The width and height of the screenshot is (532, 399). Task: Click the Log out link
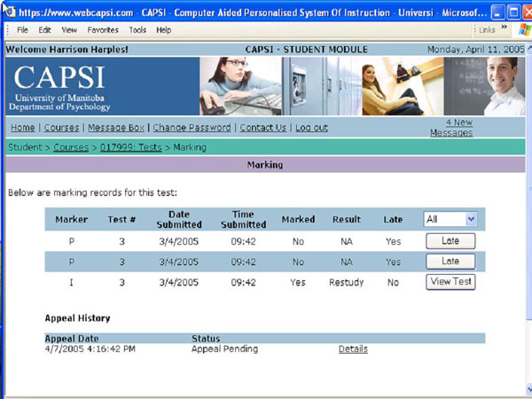[x=311, y=128]
